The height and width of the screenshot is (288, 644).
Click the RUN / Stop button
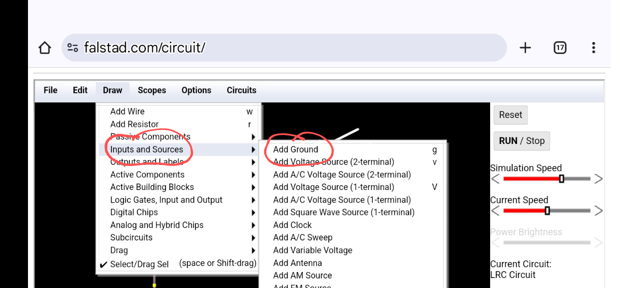(x=522, y=141)
